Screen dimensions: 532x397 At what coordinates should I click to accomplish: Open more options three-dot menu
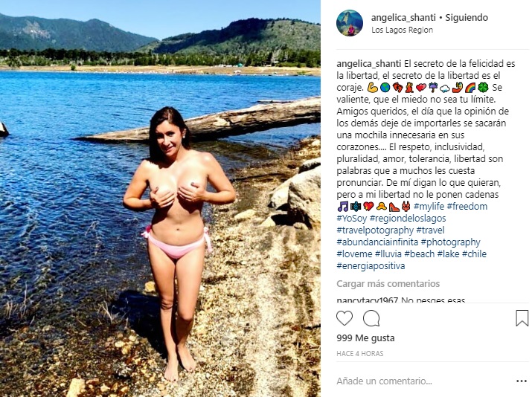tap(521, 381)
